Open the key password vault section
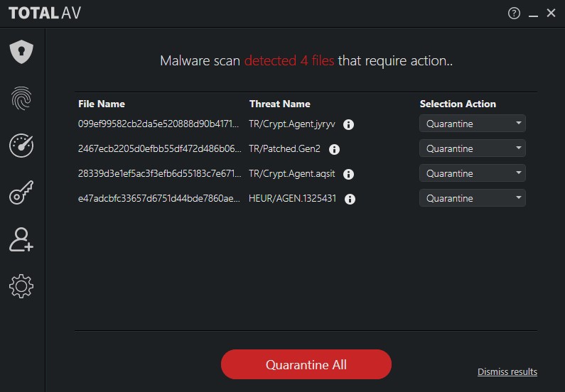565x392 pixels. (x=21, y=192)
